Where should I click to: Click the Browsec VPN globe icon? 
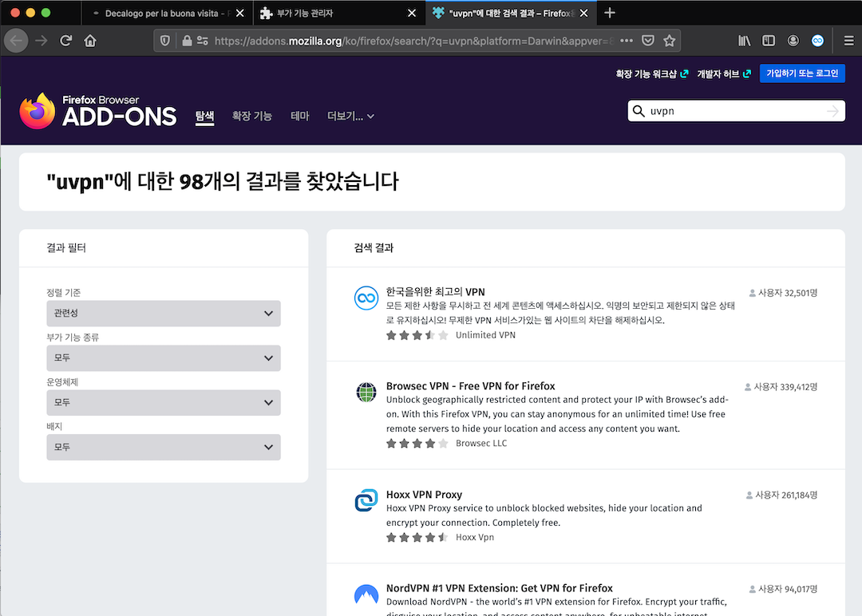click(366, 393)
